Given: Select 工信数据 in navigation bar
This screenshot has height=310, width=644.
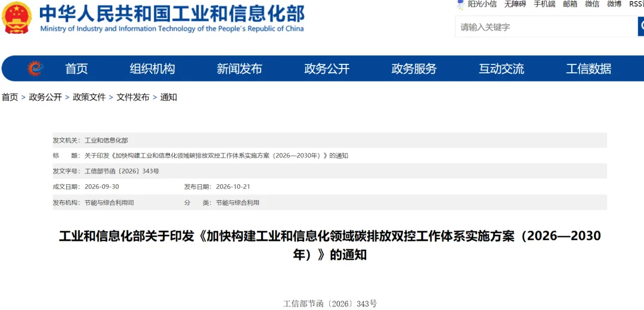Looking at the screenshot, I should tap(589, 69).
